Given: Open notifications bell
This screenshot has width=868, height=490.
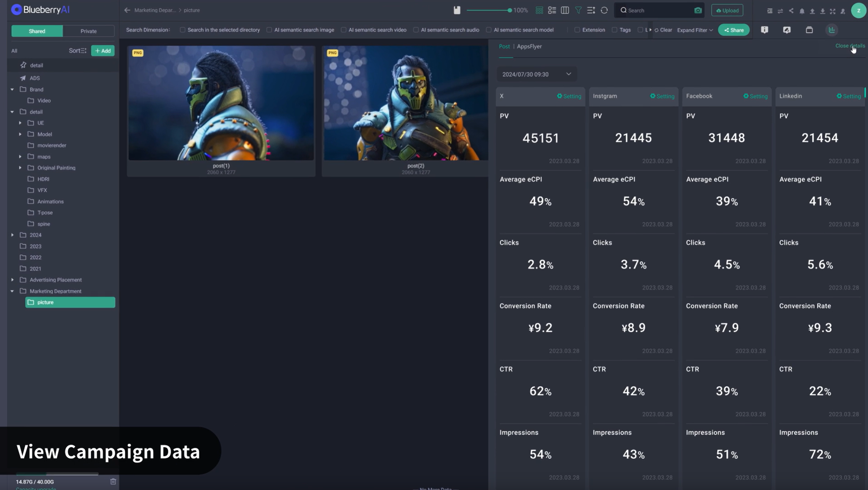Looking at the screenshot, I should pos(802,11).
